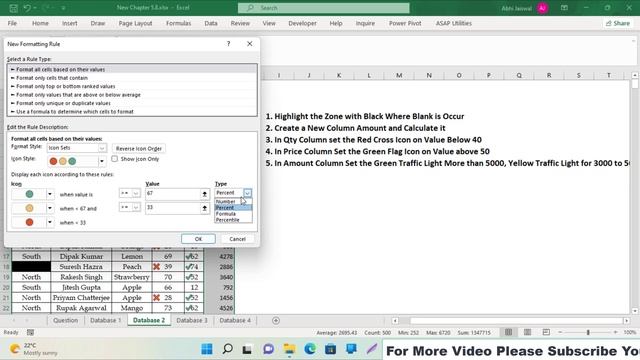Switch to Normal view icon in status bar
The height and width of the screenshot is (360, 640).
point(508,332)
